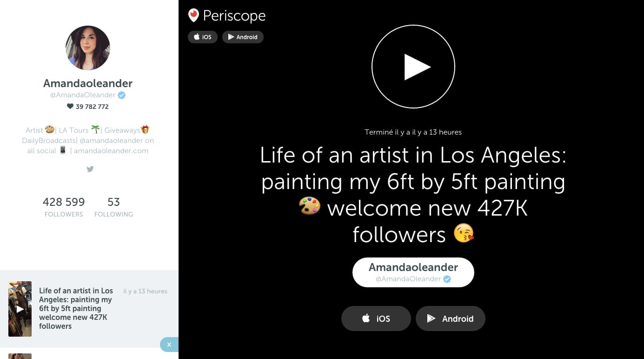The width and height of the screenshot is (644, 359).
Task: Click the white Amandaoleander profile pill button
Action: 413,272
